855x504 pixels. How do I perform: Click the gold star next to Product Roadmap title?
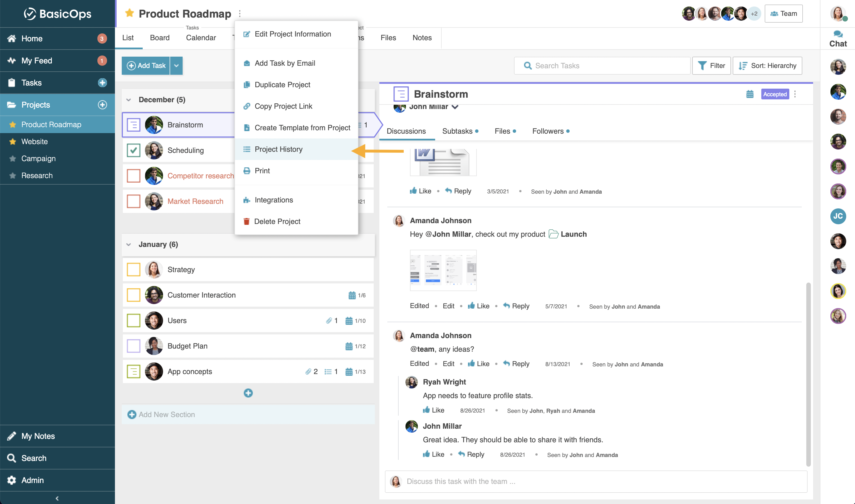(x=129, y=13)
